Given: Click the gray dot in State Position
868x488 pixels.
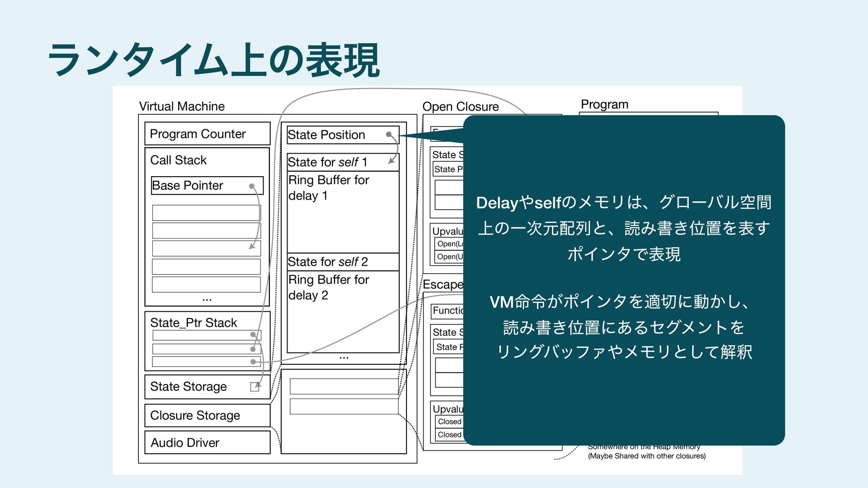Looking at the screenshot, I should 388,134.
